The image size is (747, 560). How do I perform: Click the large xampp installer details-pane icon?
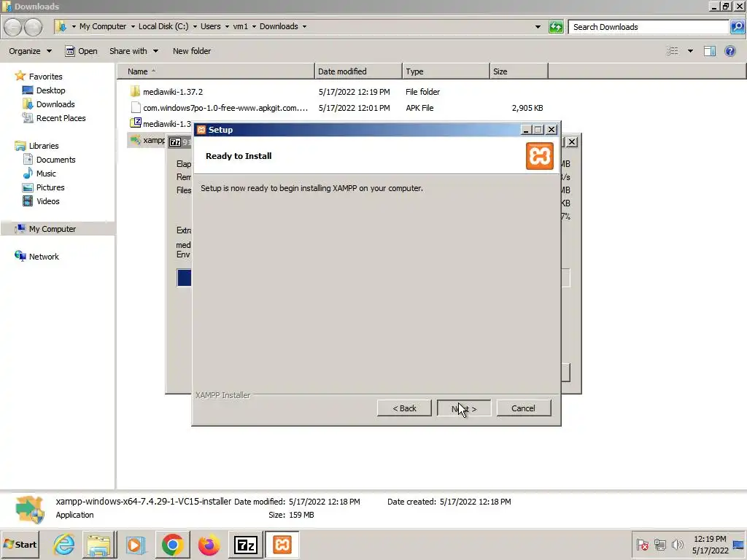[29, 509]
